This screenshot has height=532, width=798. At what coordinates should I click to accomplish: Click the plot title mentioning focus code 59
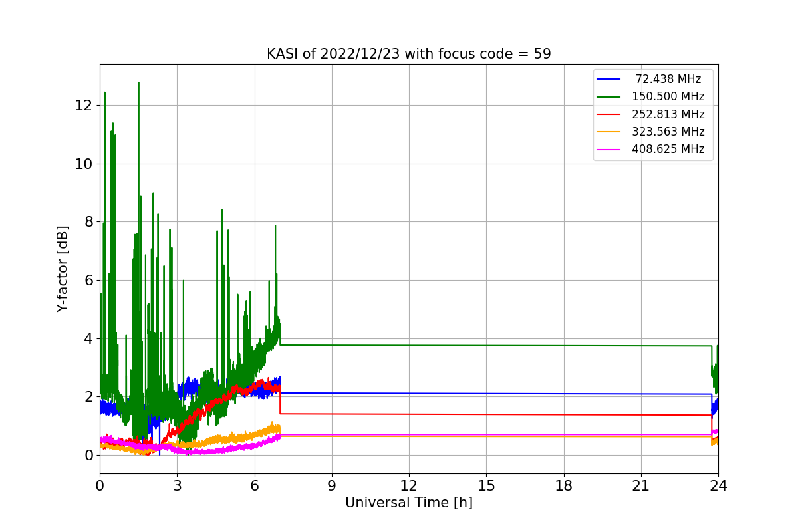(x=408, y=54)
